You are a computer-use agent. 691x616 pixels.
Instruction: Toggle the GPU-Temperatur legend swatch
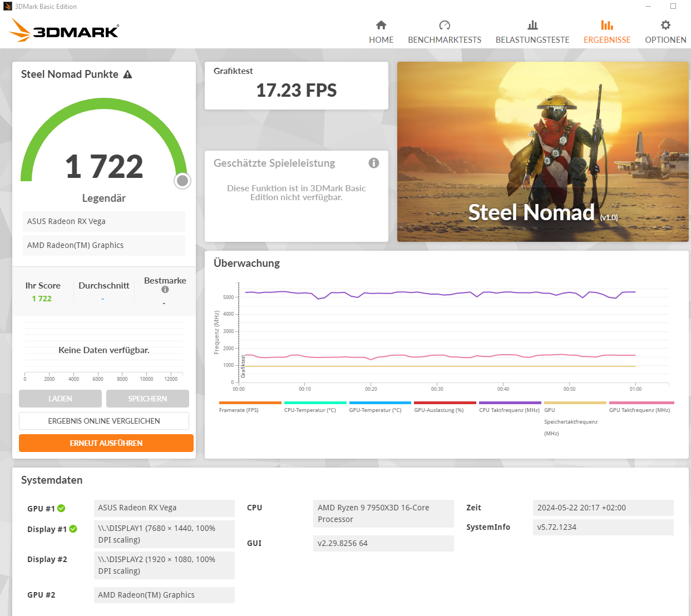pos(380,403)
